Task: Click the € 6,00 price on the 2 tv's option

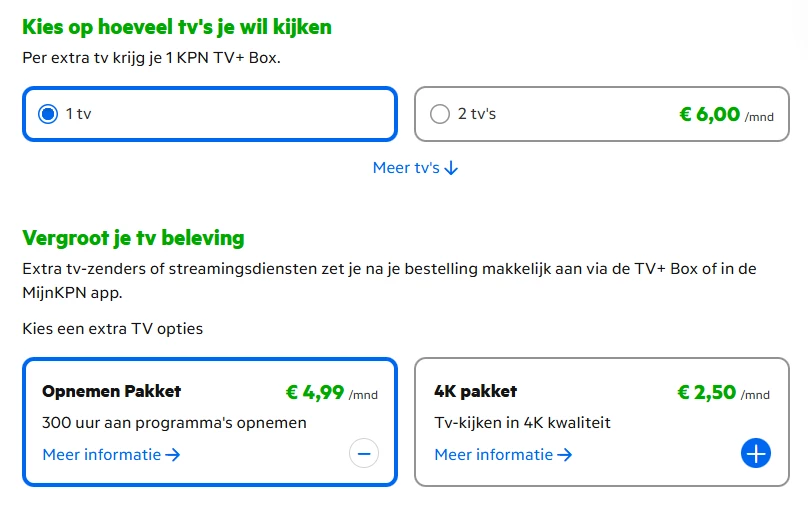Action: pyautogui.click(x=709, y=114)
